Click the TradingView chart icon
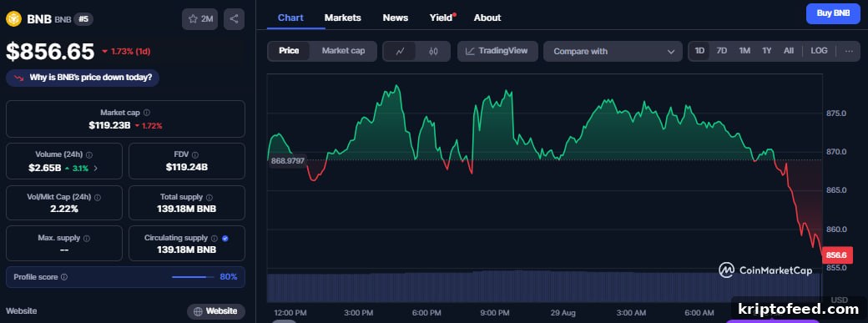This screenshot has height=323, width=868. click(470, 51)
